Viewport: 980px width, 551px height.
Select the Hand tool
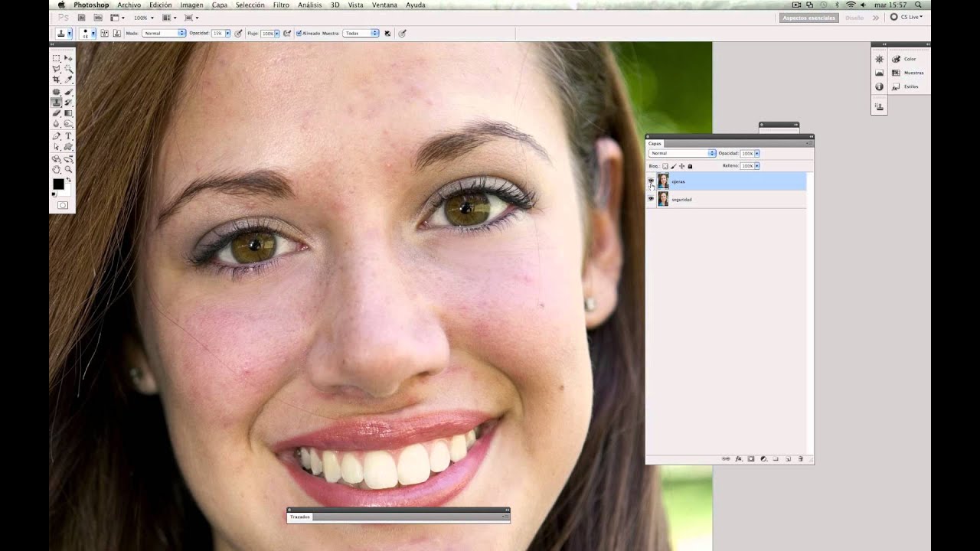pyautogui.click(x=57, y=169)
